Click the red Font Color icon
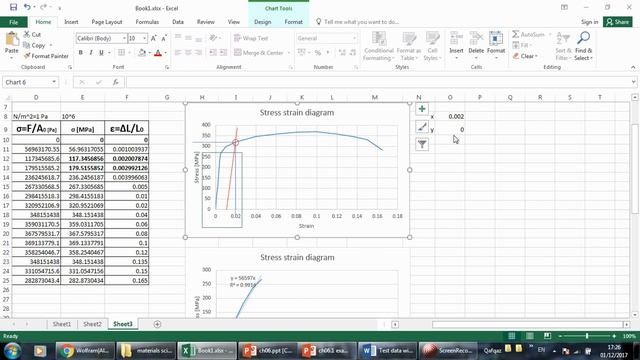This screenshot has width=640, height=360. pos(158,53)
